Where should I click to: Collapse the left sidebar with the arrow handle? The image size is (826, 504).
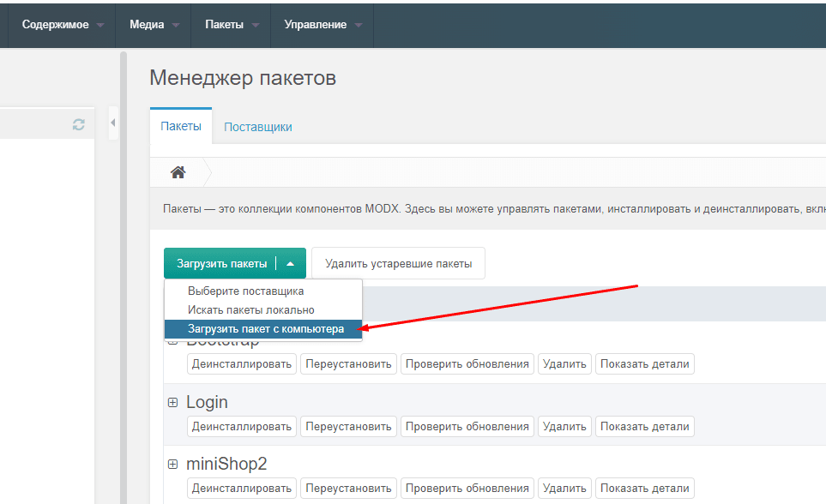pos(113,123)
